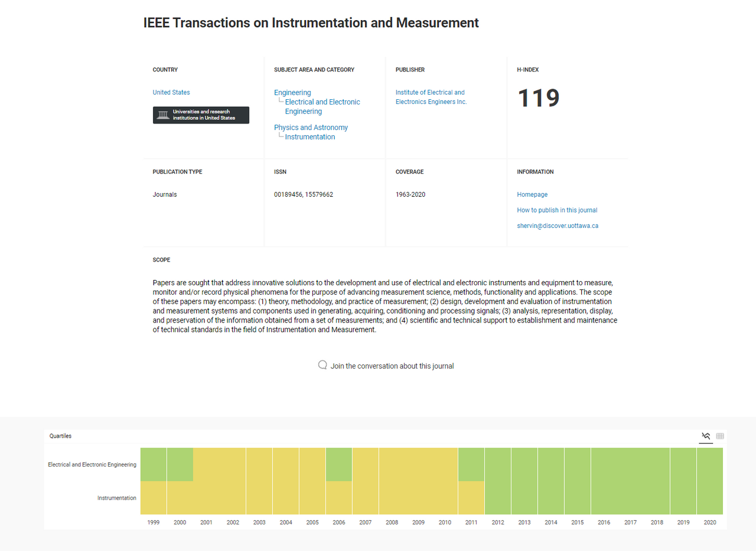Click the COUNTRY heading
The width and height of the screenshot is (756, 551).
coord(165,70)
